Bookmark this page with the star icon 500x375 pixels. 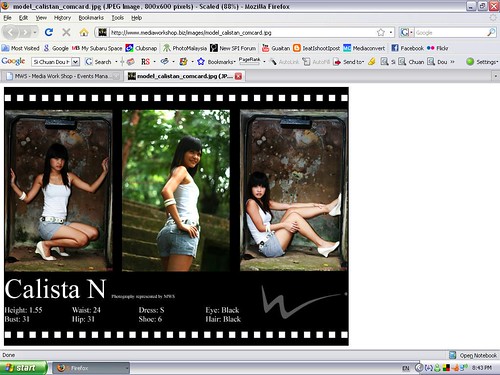pos(381,32)
